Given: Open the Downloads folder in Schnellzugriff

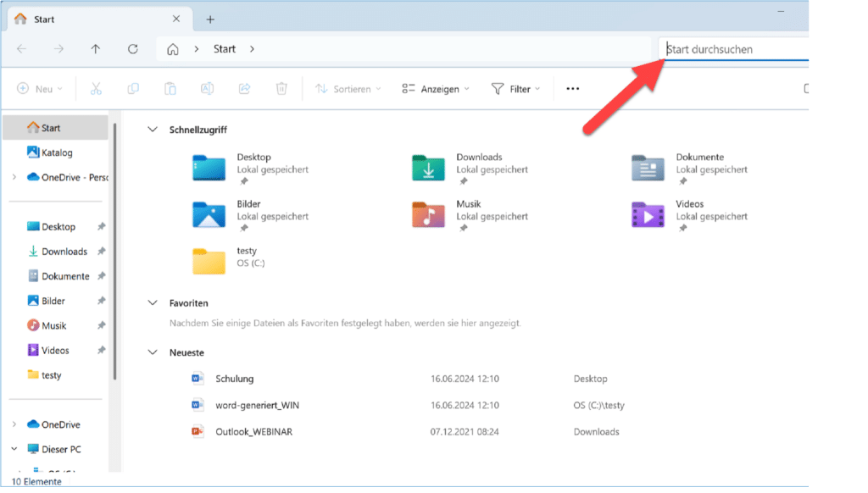Looking at the screenshot, I should (430, 168).
